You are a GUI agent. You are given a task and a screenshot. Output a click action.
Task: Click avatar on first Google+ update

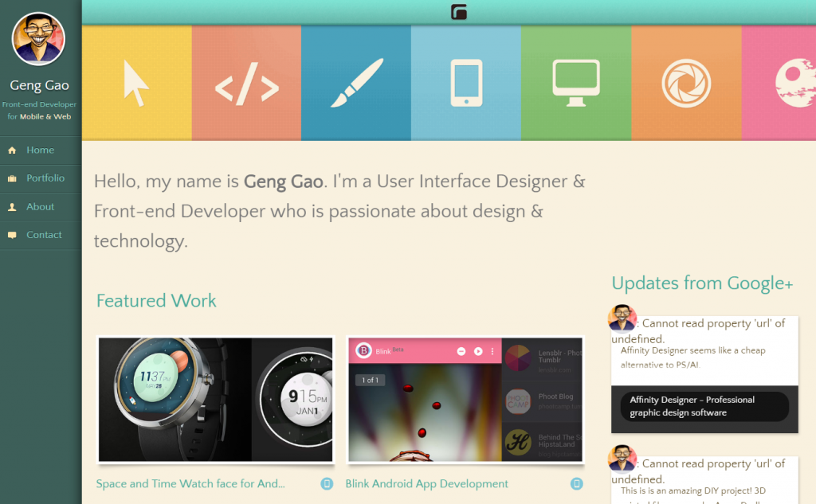point(622,318)
